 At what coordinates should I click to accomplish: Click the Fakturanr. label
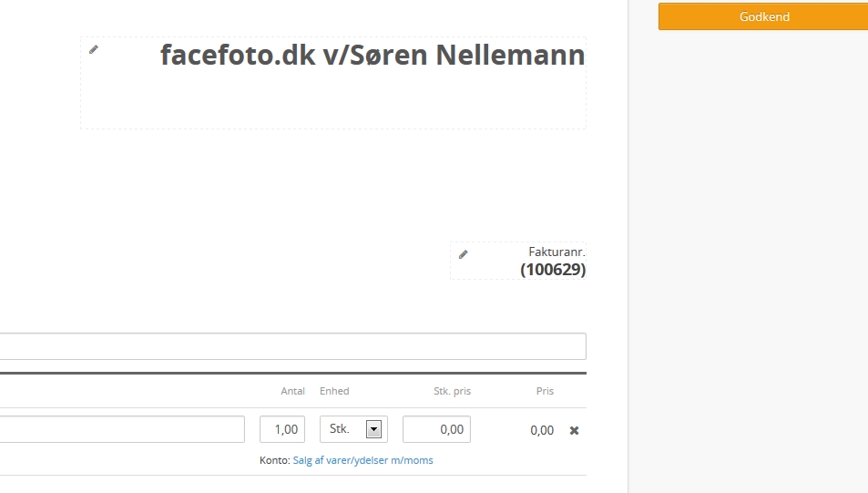pyautogui.click(x=557, y=252)
